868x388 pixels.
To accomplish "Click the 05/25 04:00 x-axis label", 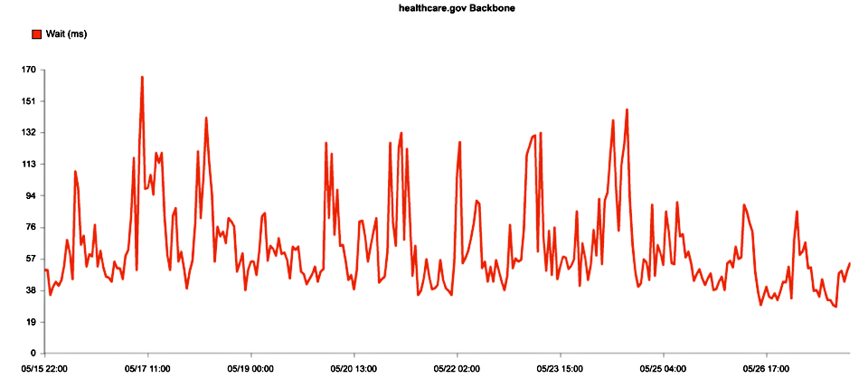I will [x=663, y=367].
